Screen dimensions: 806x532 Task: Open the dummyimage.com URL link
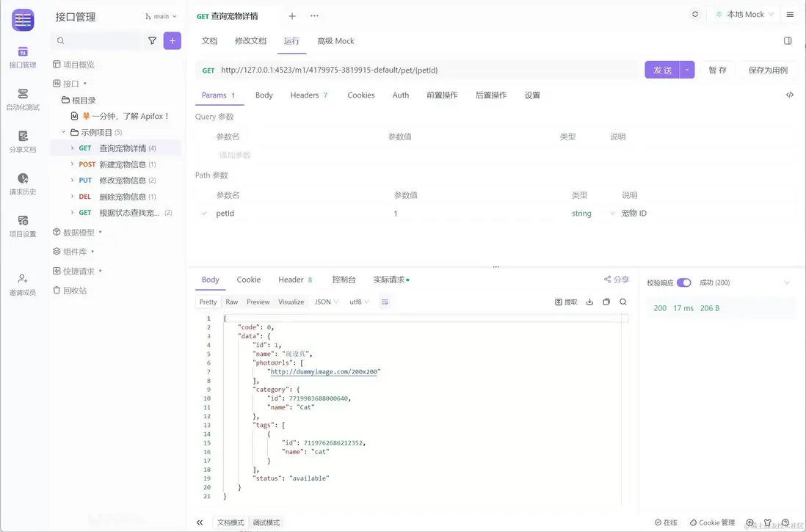324,371
